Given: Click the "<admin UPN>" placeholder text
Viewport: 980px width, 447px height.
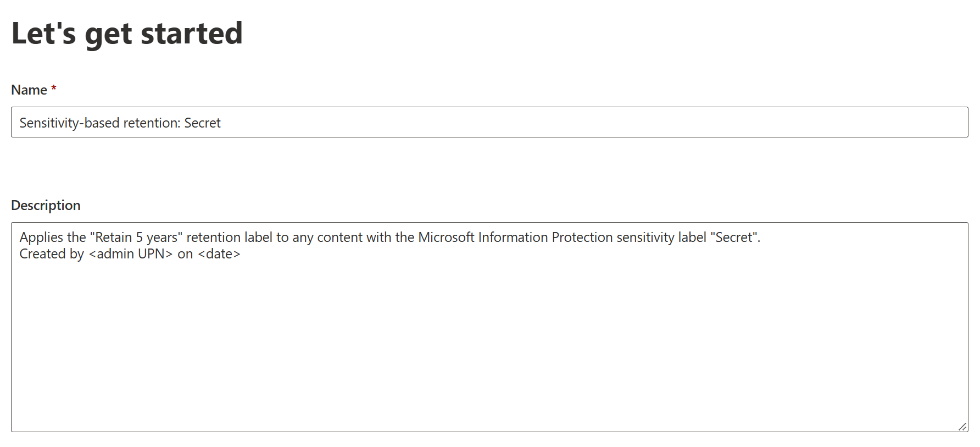Looking at the screenshot, I should (131, 254).
